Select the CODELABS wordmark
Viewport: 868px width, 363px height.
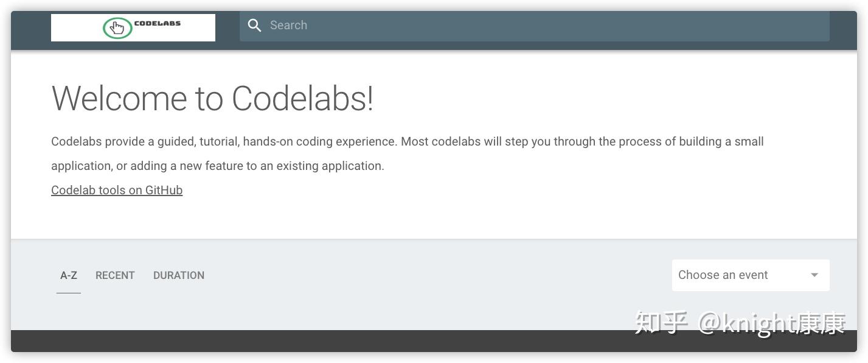coord(157,25)
